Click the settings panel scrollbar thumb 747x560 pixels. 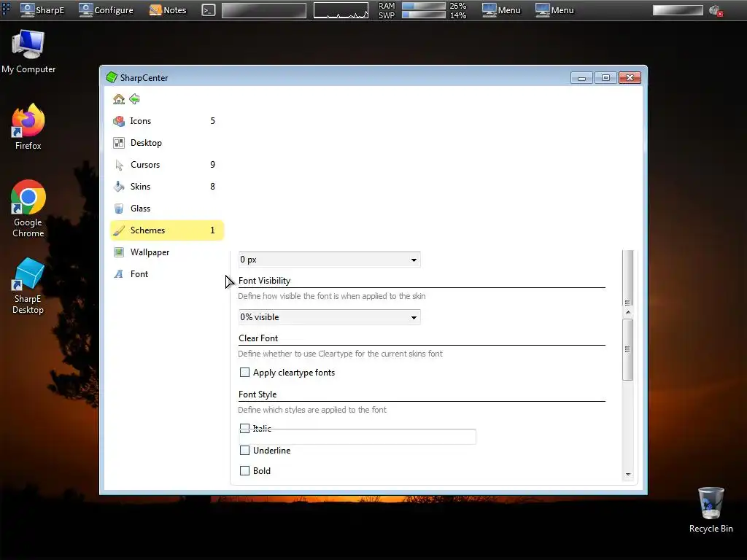[x=628, y=349]
